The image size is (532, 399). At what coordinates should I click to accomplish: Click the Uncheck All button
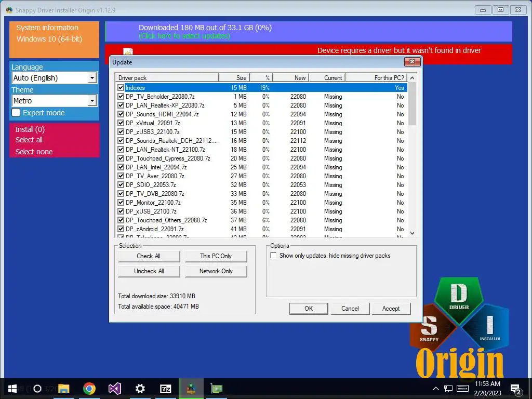[x=149, y=271]
